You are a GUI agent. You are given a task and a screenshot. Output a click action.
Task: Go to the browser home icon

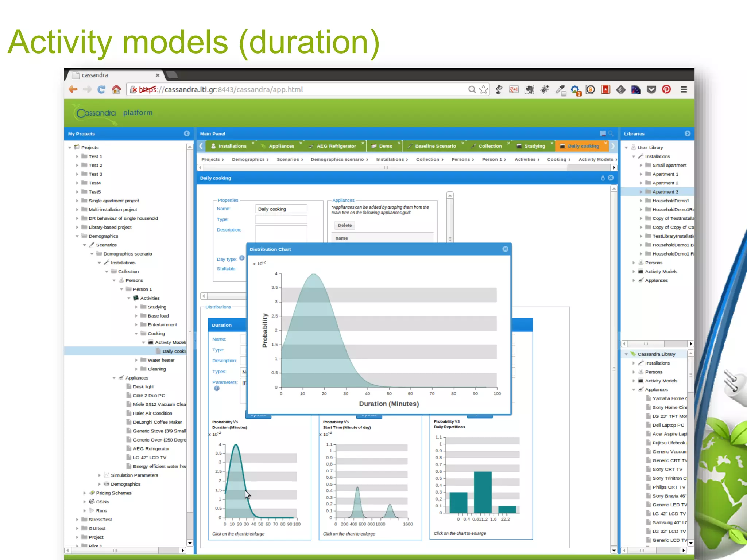click(x=116, y=89)
